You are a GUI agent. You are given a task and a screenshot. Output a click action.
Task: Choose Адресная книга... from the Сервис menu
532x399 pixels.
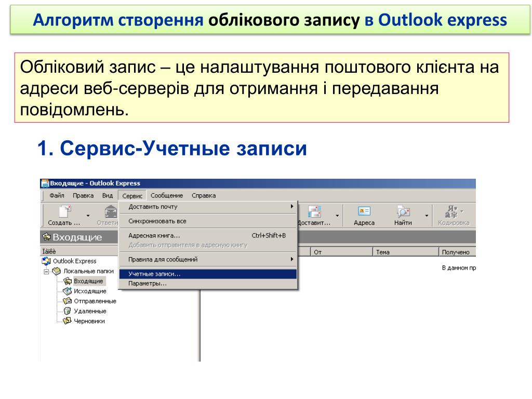208,235
